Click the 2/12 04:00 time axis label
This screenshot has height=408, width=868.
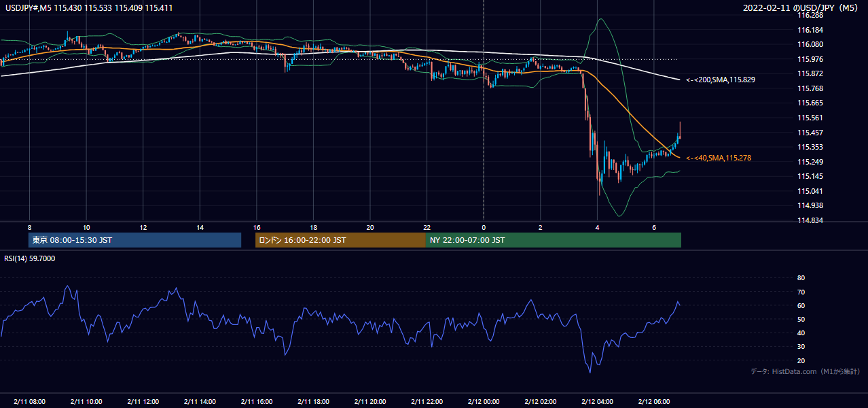coord(596,401)
